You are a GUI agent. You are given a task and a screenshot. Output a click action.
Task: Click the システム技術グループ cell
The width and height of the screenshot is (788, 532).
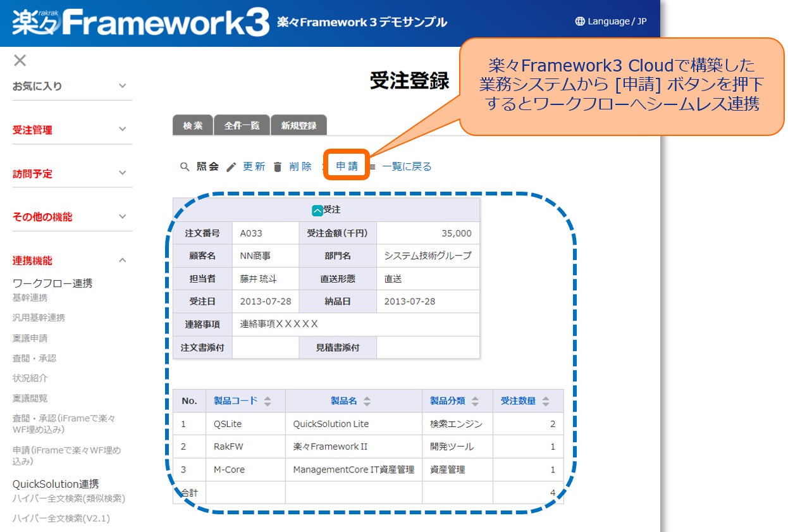point(428,256)
